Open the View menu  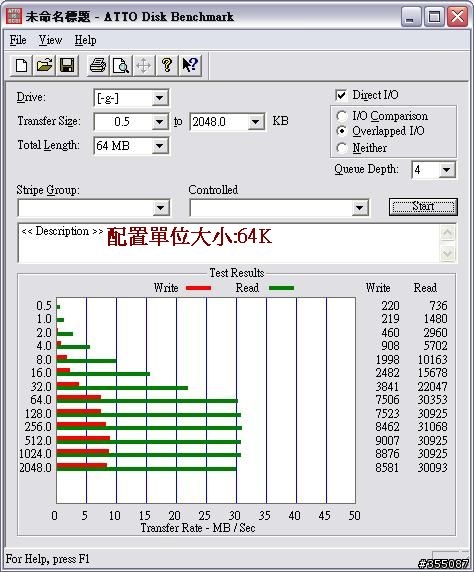(50, 40)
